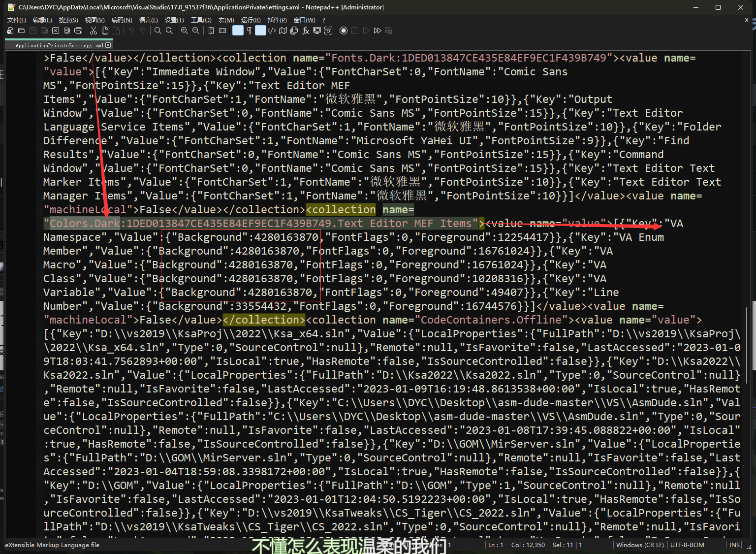Close current document via toolbar icon
The height and width of the screenshot is (554, 756).
click(x=56, y=31)
